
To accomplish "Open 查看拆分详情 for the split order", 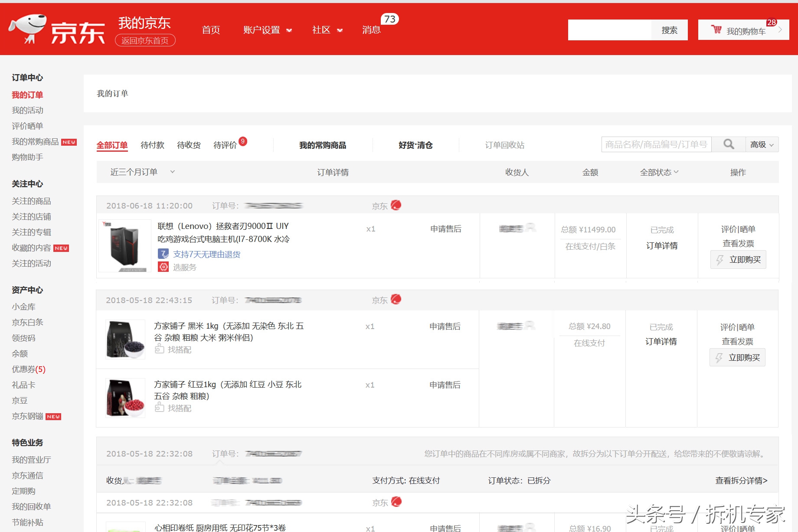I will (x=740, y=480).
